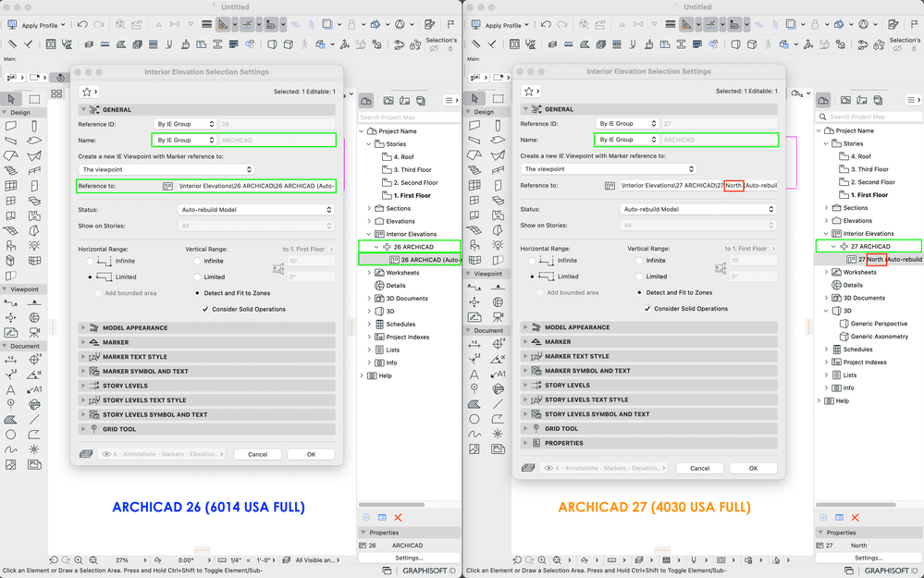The height and width of the screenshot is (578, 924).
Task: Switch to the Project Map tab in the left ARCHICAD 26 navigator
Action: coord(366,101)
